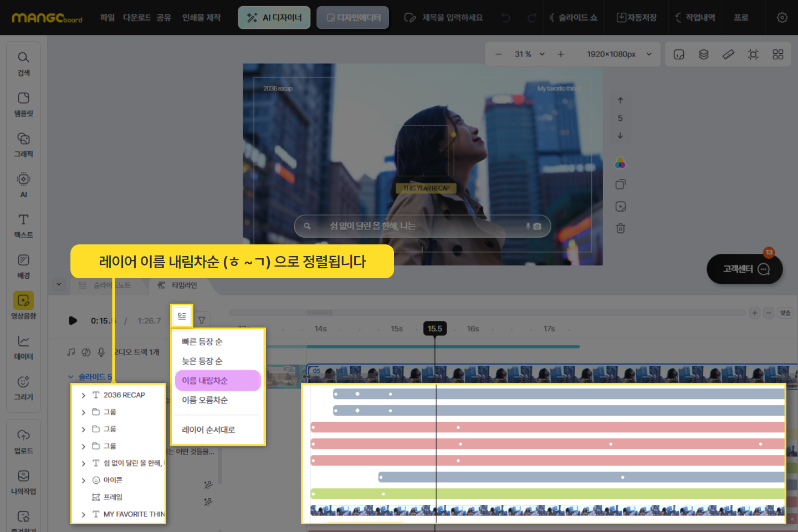The width and height of the screenshot is (798, 532).
Task: Open the 고객센터 help center button
Action: [745, 269]
